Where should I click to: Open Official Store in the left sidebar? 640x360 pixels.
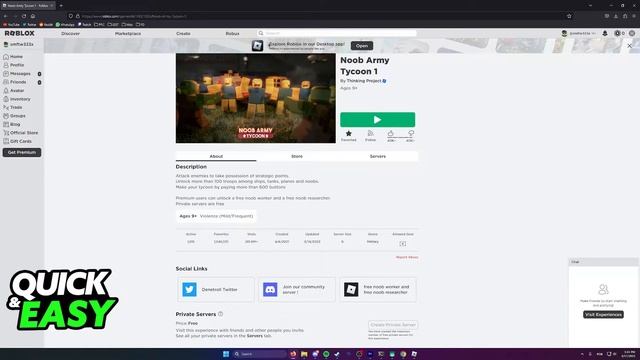click(21, 133)
